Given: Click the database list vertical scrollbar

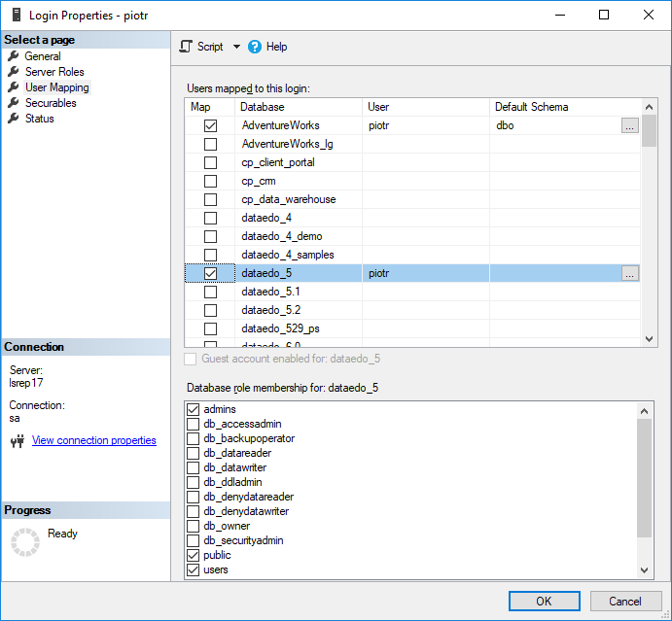Looking at the screenshot, I should (x=650, y=224).
